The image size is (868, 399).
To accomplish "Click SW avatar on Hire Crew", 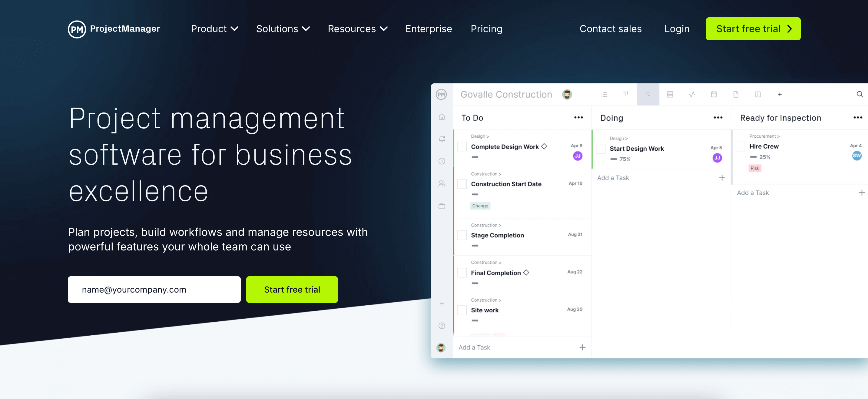I will click(x=856, y=156).
